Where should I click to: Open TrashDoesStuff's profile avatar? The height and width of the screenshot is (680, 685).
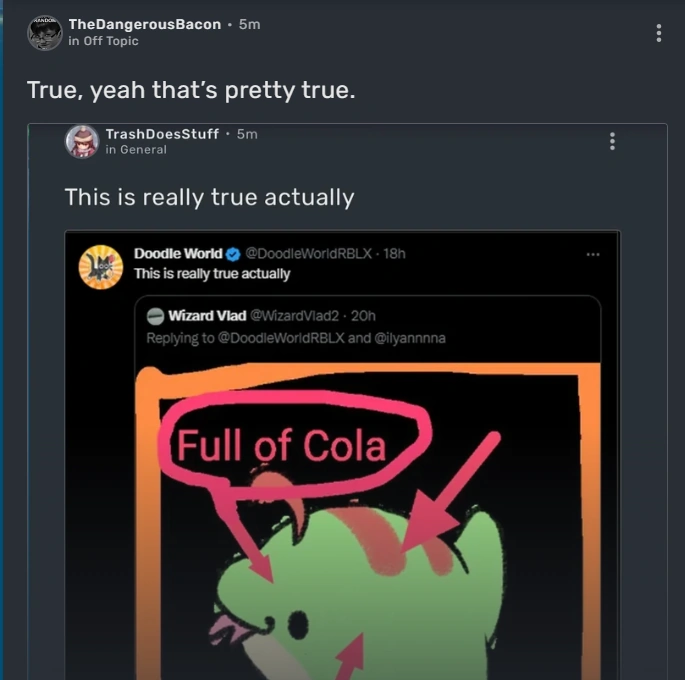[x=82, y=142]
